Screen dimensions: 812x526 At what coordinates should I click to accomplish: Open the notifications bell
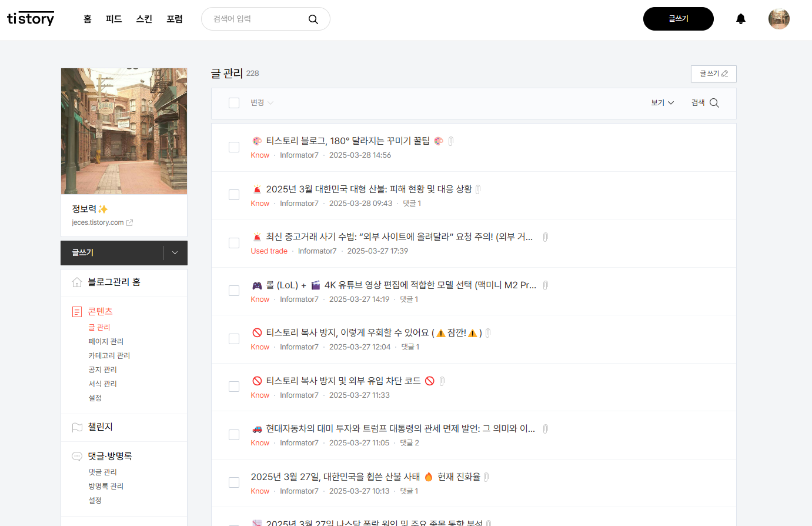click(x=741, y=19)
